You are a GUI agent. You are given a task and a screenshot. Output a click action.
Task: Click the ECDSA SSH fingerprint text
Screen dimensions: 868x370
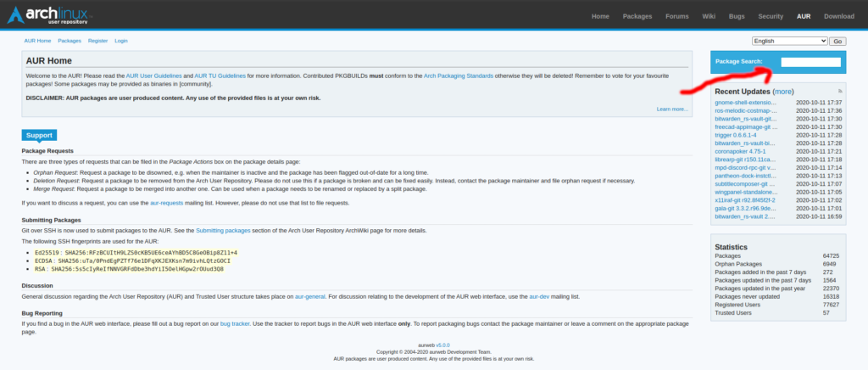(x=132, y=261)
